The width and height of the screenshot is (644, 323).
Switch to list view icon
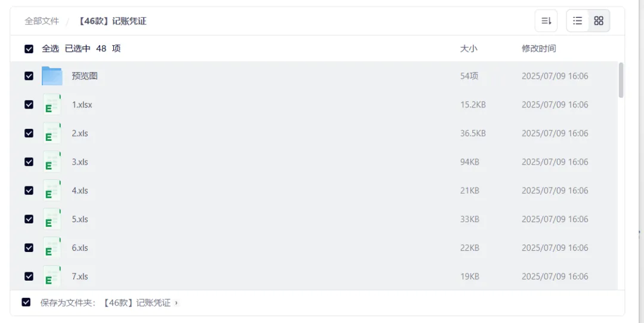coord(577,20)
